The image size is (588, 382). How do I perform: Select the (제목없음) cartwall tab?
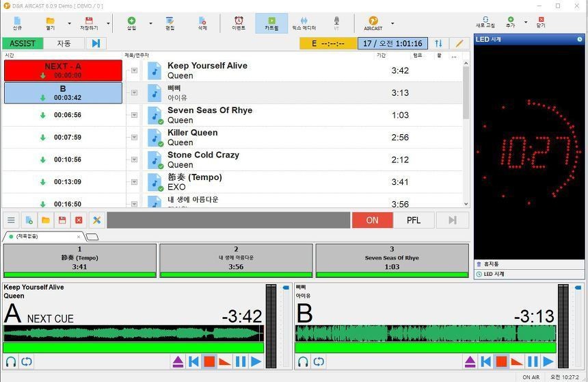tap(42, 237)
